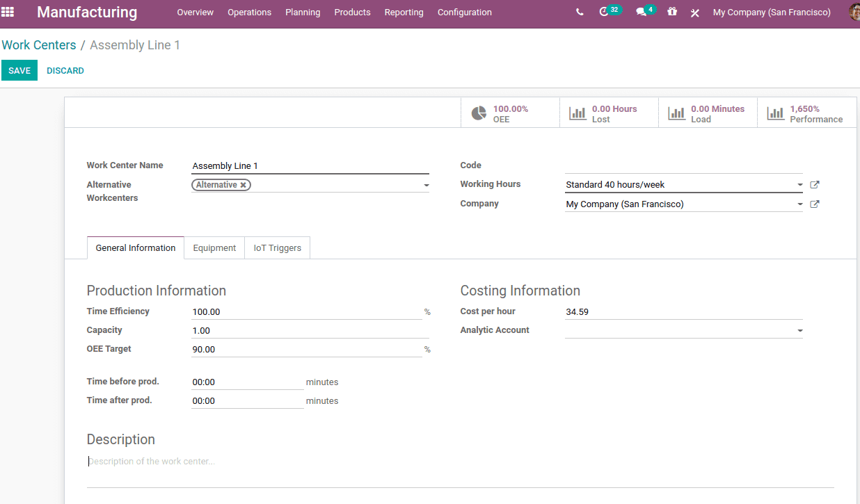Go back to Work Centers breadcrumb
Viewport: 860px width, 504px height.
pyautogui.click(x=39, y=45)
